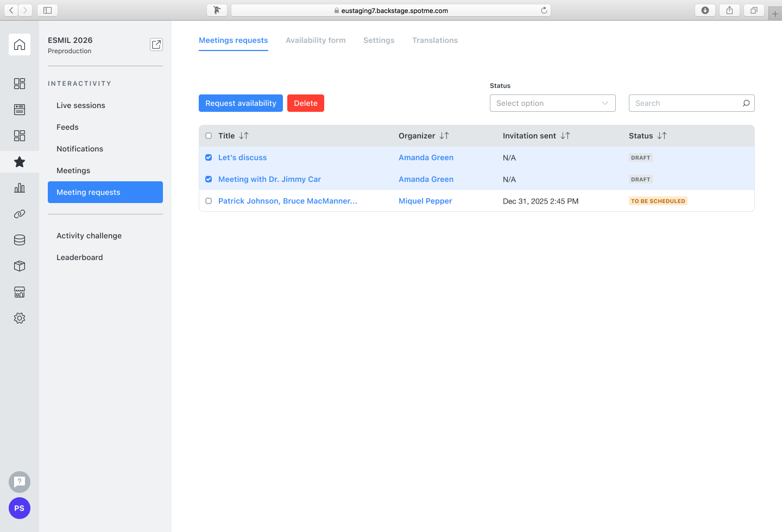Open the Meeting with Dr. Jimmy Car link
Screen dimensions: 782x532
click(269, 179)
